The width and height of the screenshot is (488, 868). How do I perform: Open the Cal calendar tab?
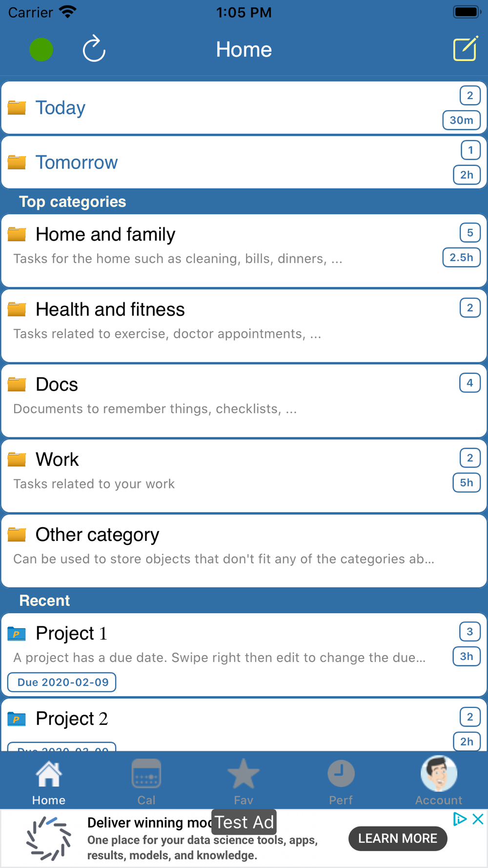(146, 781)
